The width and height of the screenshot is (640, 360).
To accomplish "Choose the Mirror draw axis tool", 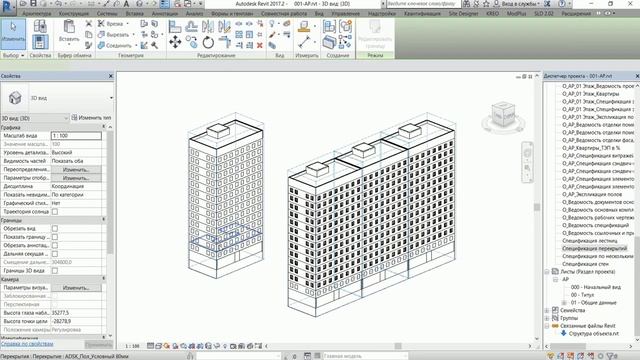I will [x=224, y=27].
